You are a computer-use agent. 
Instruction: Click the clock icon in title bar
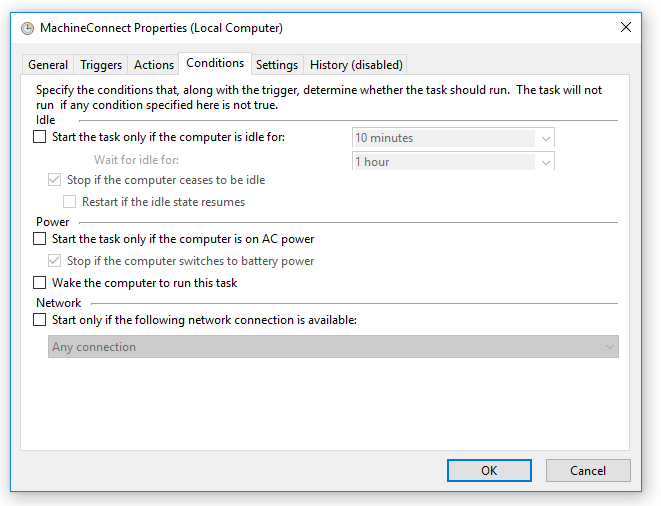point(27,28)
